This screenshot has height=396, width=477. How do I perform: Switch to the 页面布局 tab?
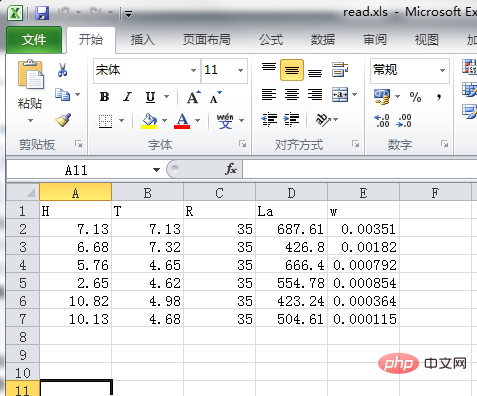pyautogui.click(x=207, y=40)
